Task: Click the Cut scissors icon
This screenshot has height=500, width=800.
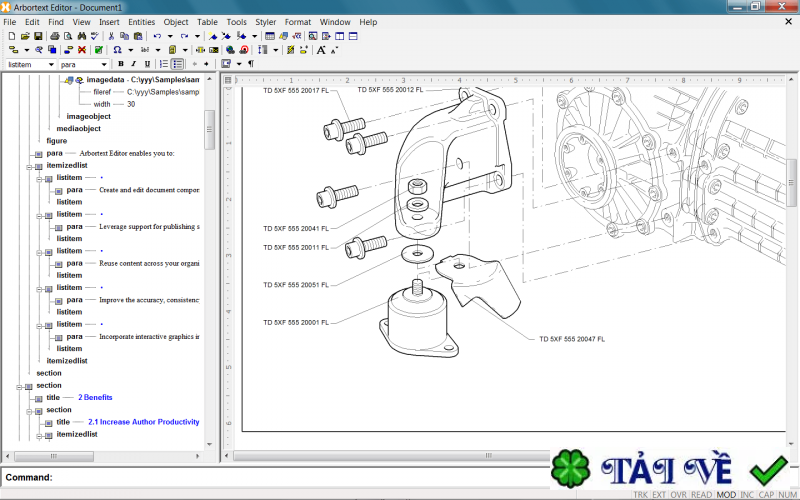Action: (x=110, y=36)
